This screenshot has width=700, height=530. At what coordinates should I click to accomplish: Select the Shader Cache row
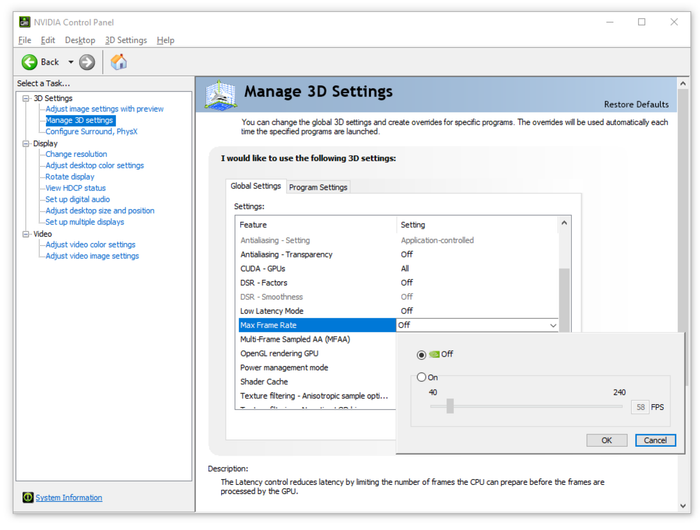pos(317,382)
